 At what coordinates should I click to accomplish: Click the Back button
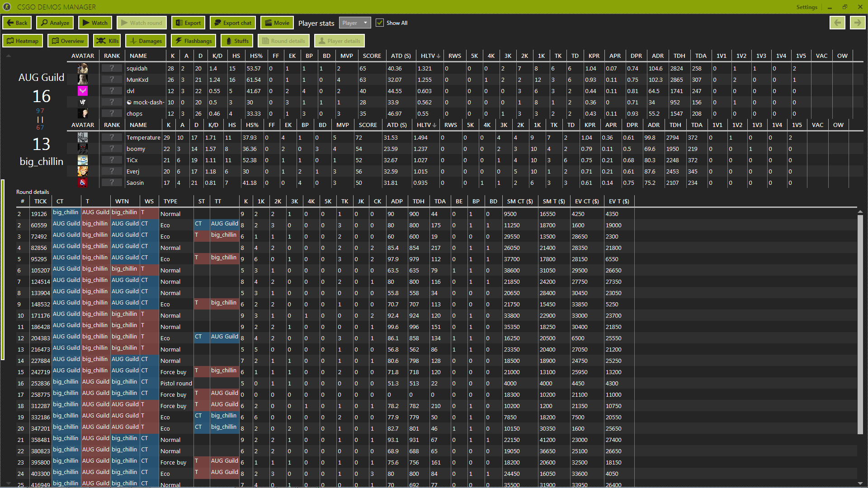17,23
